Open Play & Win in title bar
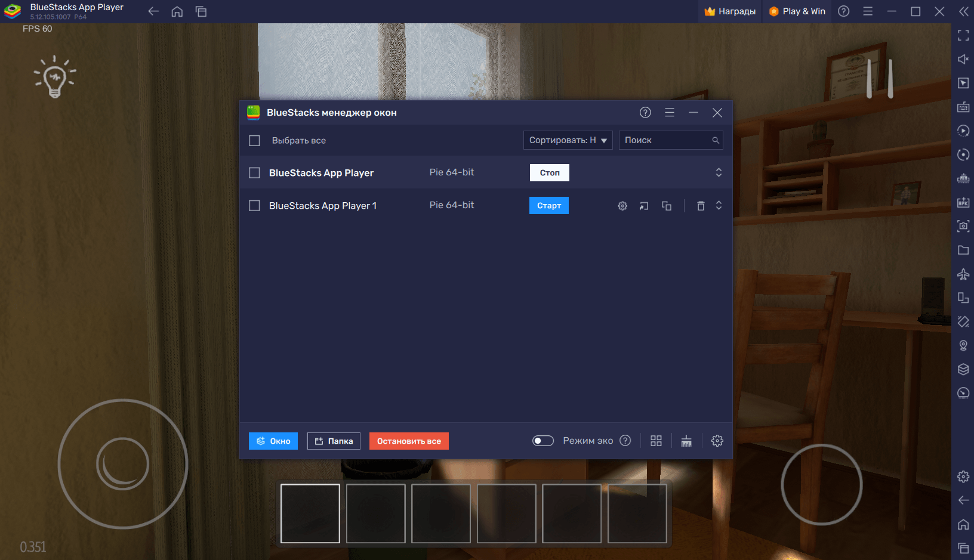Screen dimensions: 974x560 pos(797,11)
